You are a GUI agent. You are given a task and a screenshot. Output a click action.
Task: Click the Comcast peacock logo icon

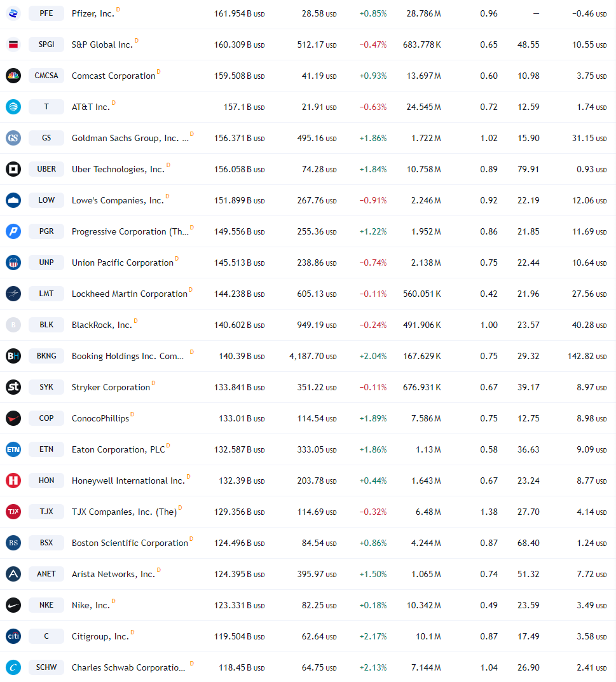point(13,76)
